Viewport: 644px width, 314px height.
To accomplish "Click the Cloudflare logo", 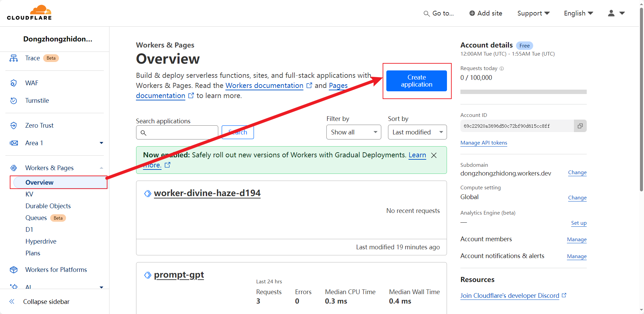I will pyautogui.click(x=29, y=12).
